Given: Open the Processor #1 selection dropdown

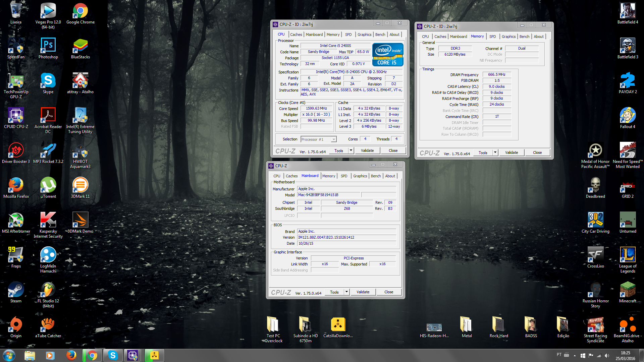Looking at the screenshot, I should [318, 139].
